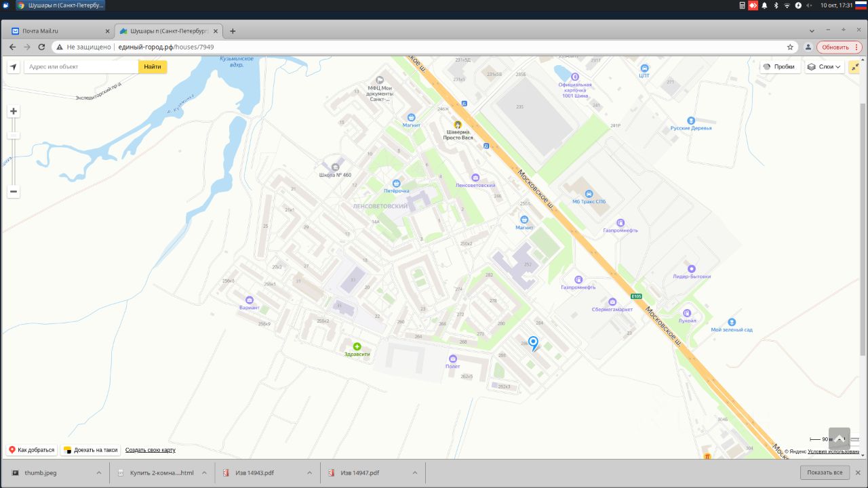This screenshot has height=488, width=868.
Task: Click the ЦПТ marker icon
Action: [644, 68]
